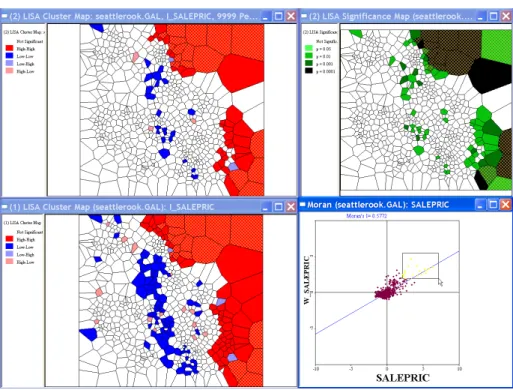The width and height of the screenshot is (513, 390).
Task: Minimize the (1) LISA Cluster Map window
Action: [265, 207]
